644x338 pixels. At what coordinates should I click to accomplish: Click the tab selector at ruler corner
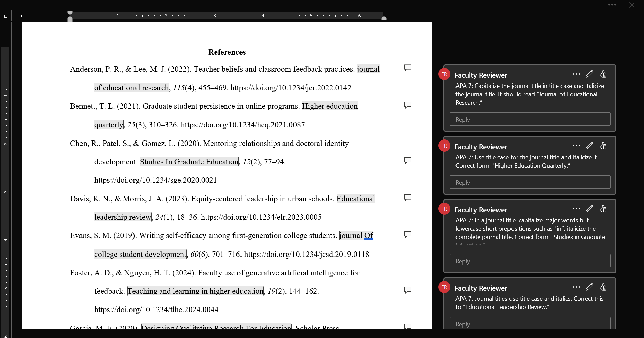pyautogui.click(x=5, y=16)
